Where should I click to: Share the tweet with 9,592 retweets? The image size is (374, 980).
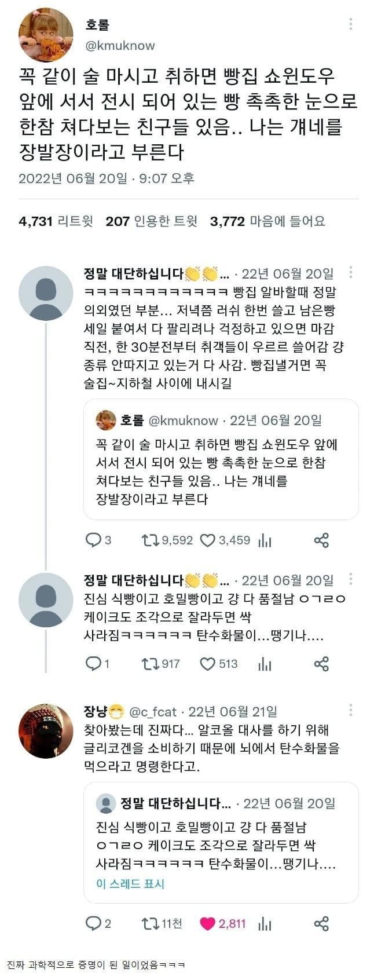pos(321,540)
